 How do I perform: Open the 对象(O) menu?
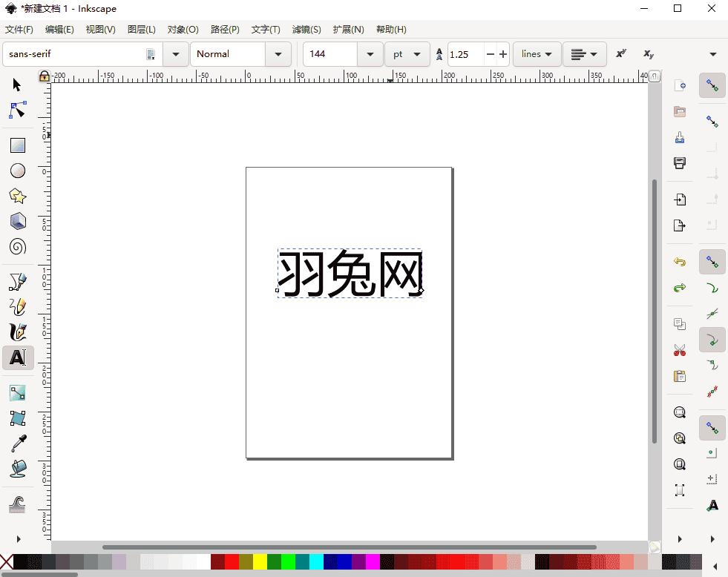pyautogui.click(x=183, y=30)
